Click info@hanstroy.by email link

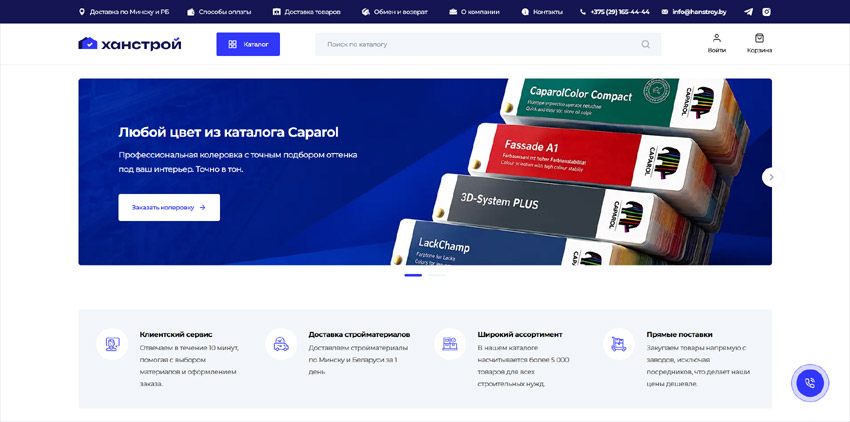pos(694,12)
